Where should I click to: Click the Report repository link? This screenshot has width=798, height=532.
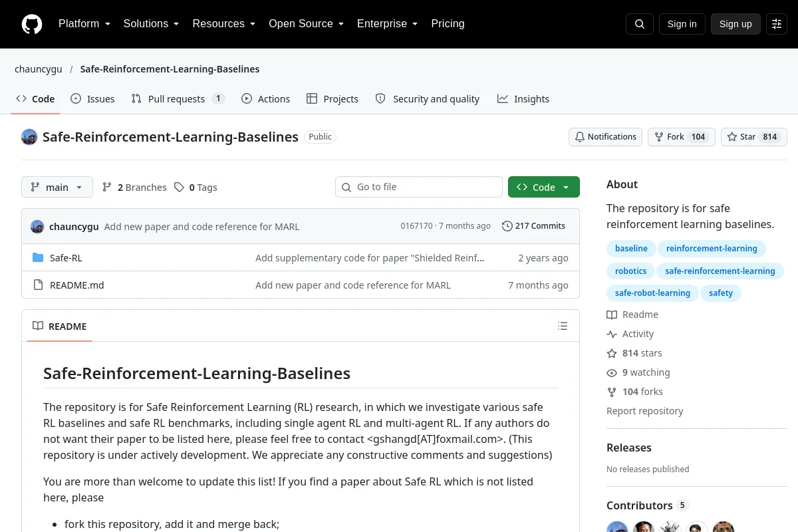644,411
